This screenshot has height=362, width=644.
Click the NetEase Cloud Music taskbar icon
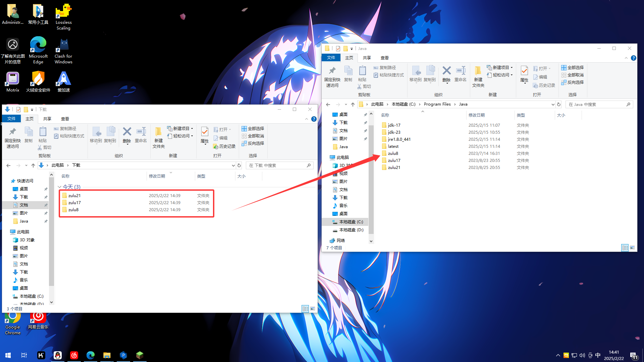pos(74,355)
